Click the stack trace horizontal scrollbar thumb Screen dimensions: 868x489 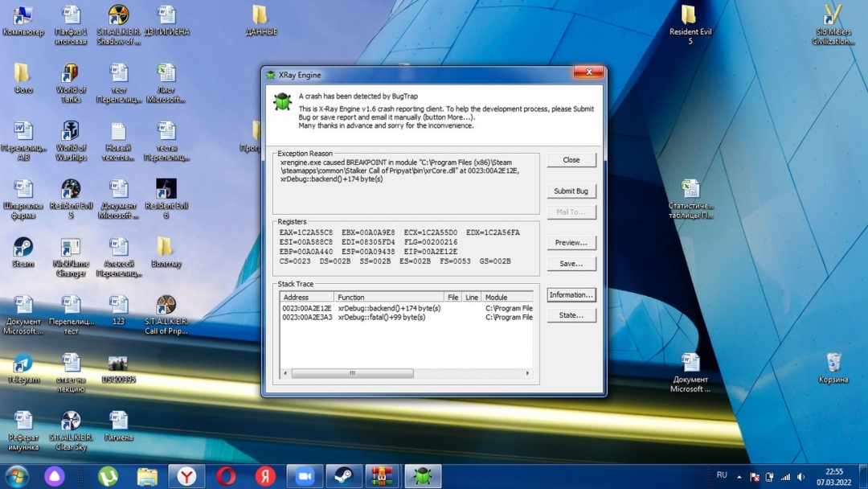[352, 373]
